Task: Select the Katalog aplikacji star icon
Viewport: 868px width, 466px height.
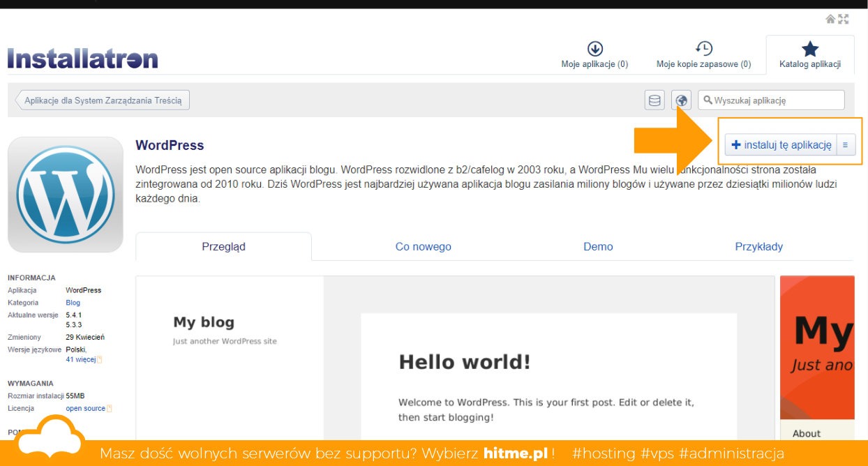Action: [809, 49]
